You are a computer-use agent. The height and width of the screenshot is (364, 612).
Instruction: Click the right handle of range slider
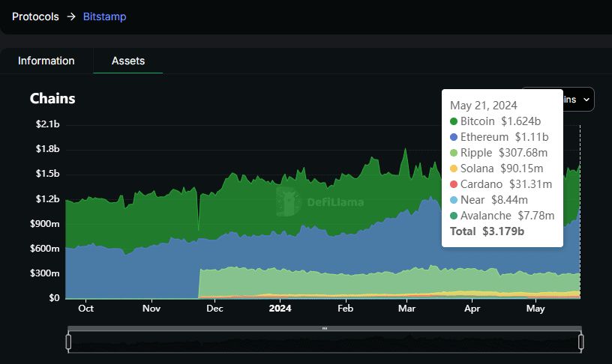[x=581, y=342]
